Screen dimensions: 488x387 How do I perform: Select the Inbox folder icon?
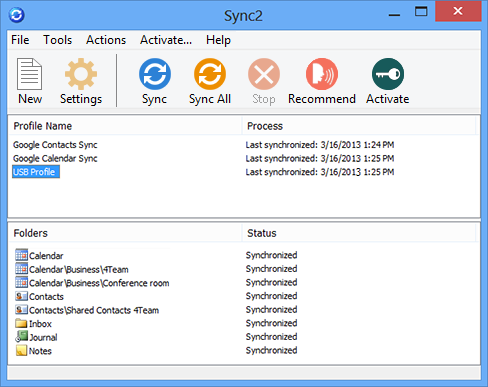click(x=21, y=323)
